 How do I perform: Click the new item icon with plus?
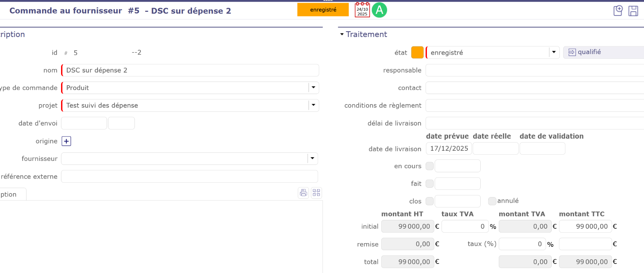point(618,11)
